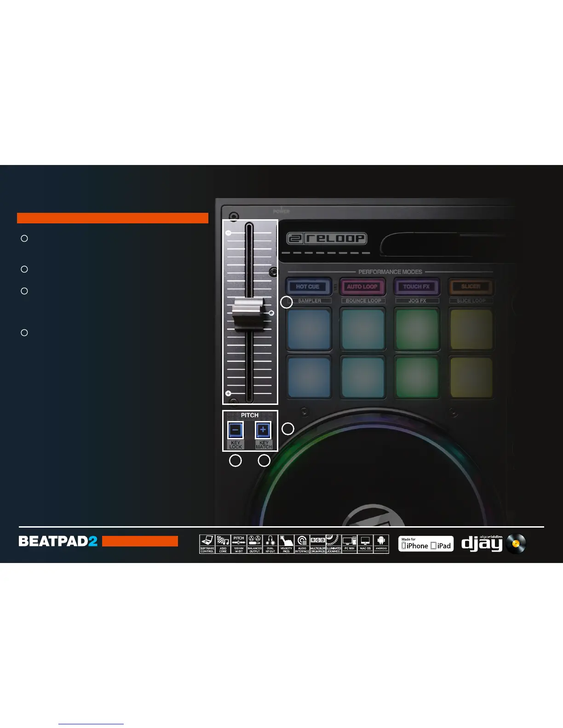Click the Mac OS compatibility icon
This screenshot has height=728, width=563.
tap(365, 544)
